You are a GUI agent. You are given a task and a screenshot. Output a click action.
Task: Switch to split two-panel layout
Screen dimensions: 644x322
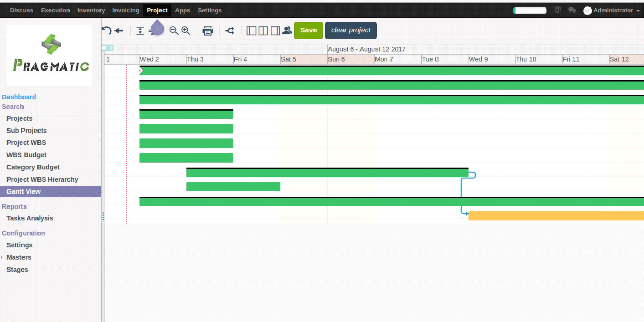click(263, 31)
